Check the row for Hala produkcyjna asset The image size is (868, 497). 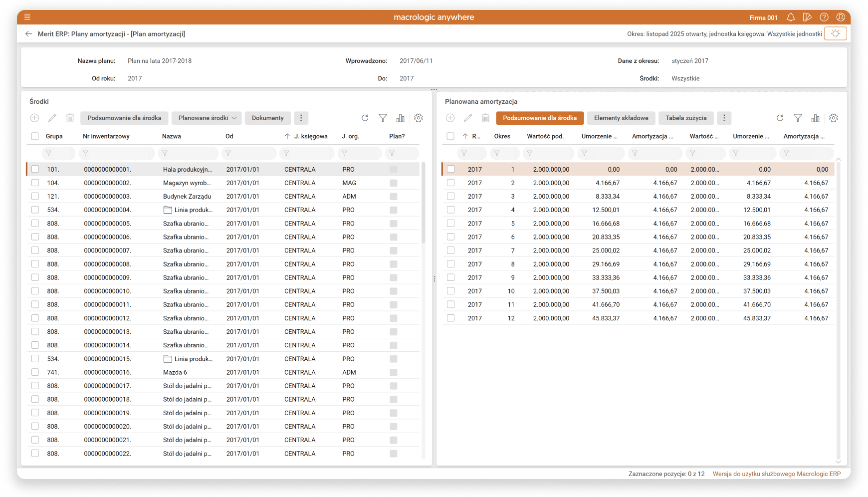point(35,169)
